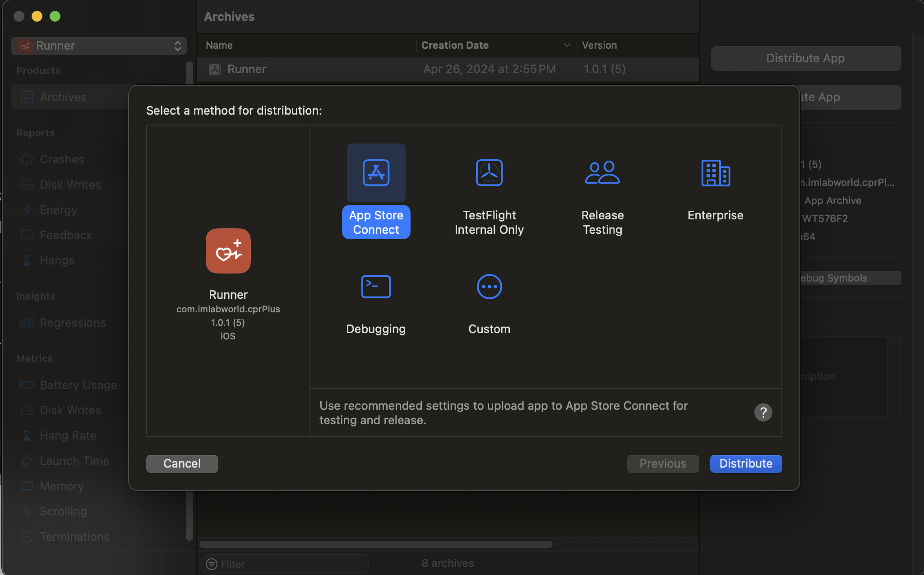Open the Runner project dropdown
The image size is (924, 575).
click(x=99, y=46)
